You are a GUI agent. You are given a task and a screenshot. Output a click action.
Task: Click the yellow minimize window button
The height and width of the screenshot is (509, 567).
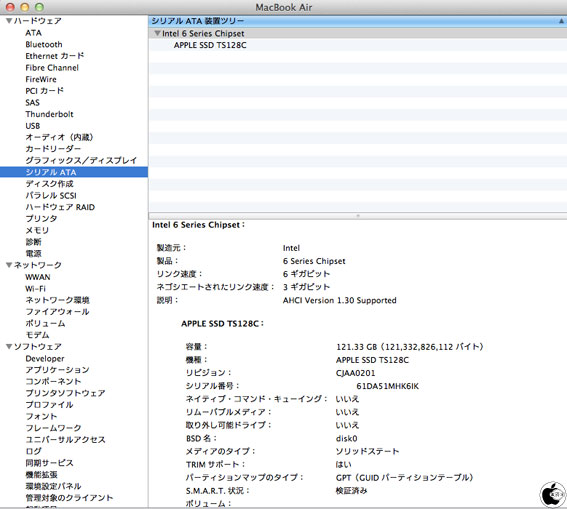click(x=25, y=7)
